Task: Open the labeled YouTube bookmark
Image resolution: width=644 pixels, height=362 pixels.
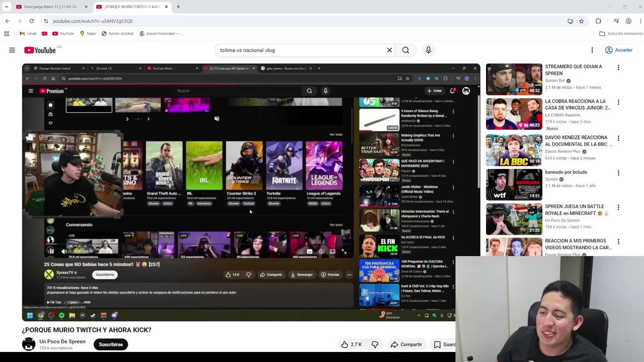Action: [63, 34]
